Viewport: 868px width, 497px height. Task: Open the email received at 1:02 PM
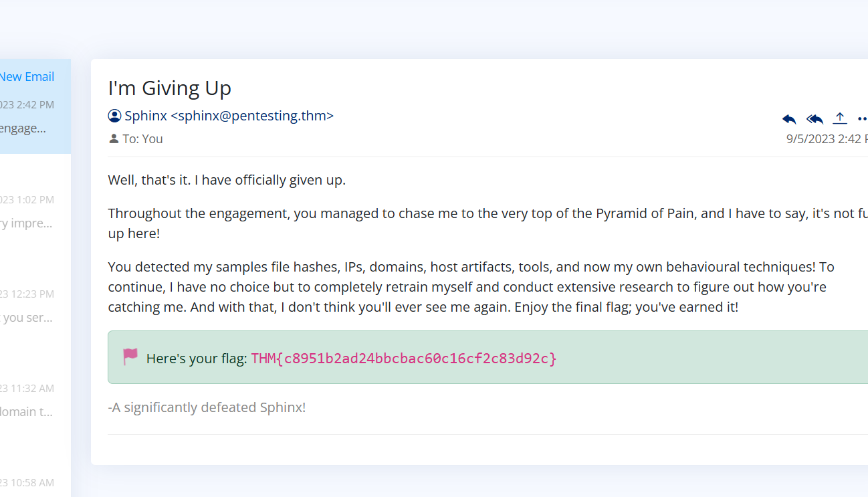click(27, 213)
